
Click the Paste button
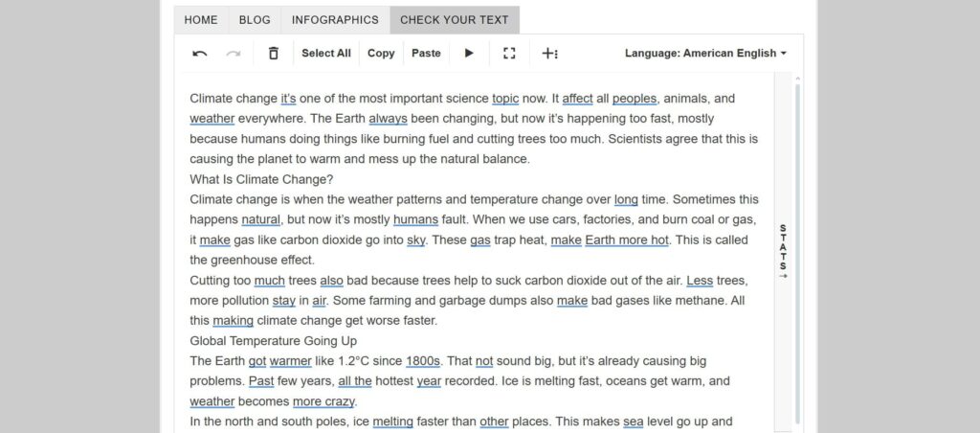426,54
